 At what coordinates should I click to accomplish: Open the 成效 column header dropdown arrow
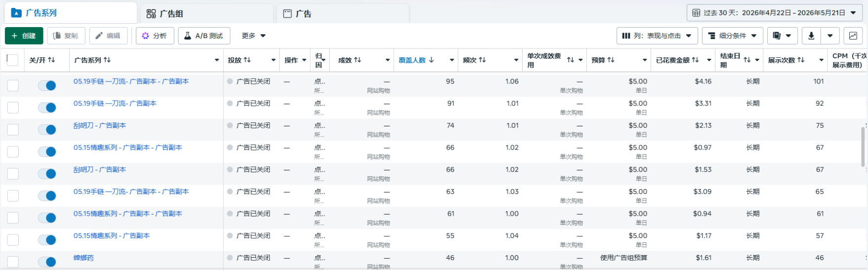pyautogui.click(x=387, y=60)
